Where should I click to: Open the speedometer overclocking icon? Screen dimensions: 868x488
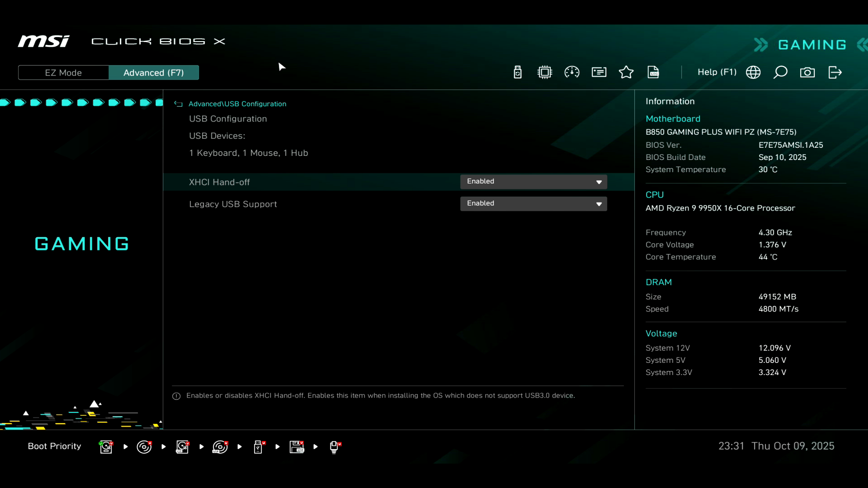[x=572, y=72]
